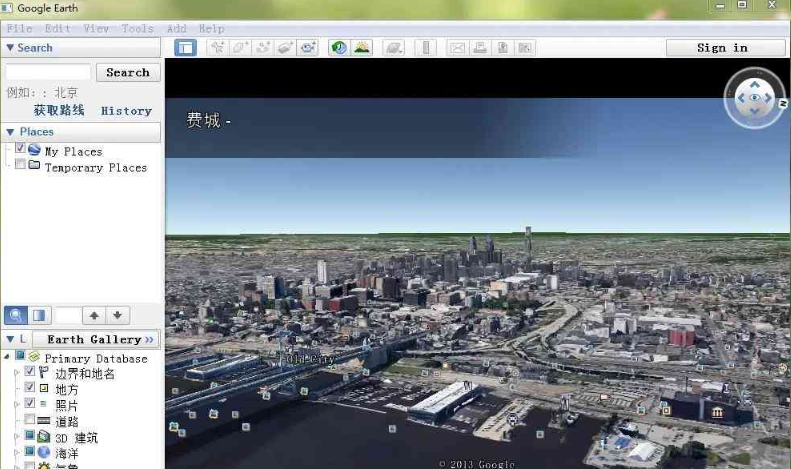
Task: Click the Email envelope toolbar icon
Action: [457, 47]
